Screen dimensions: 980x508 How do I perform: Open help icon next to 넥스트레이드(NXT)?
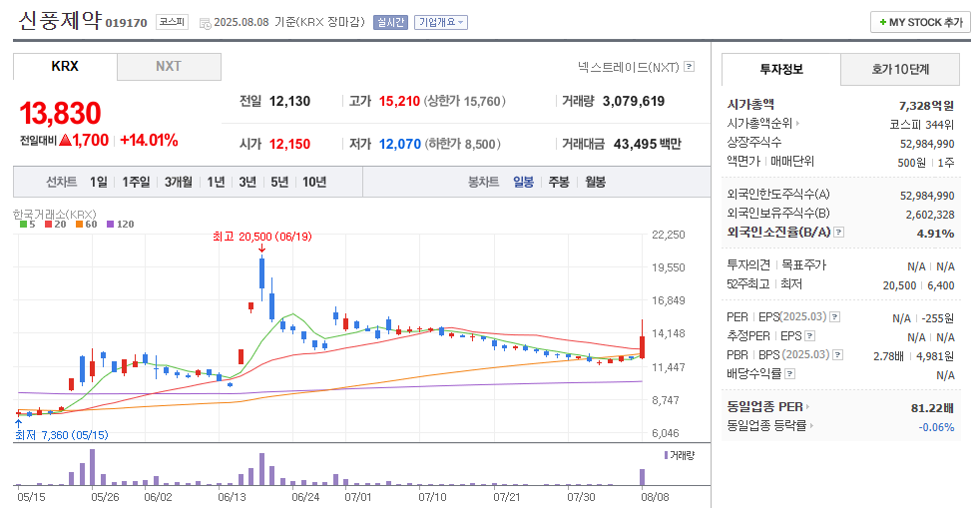click(x=689, y=66)
